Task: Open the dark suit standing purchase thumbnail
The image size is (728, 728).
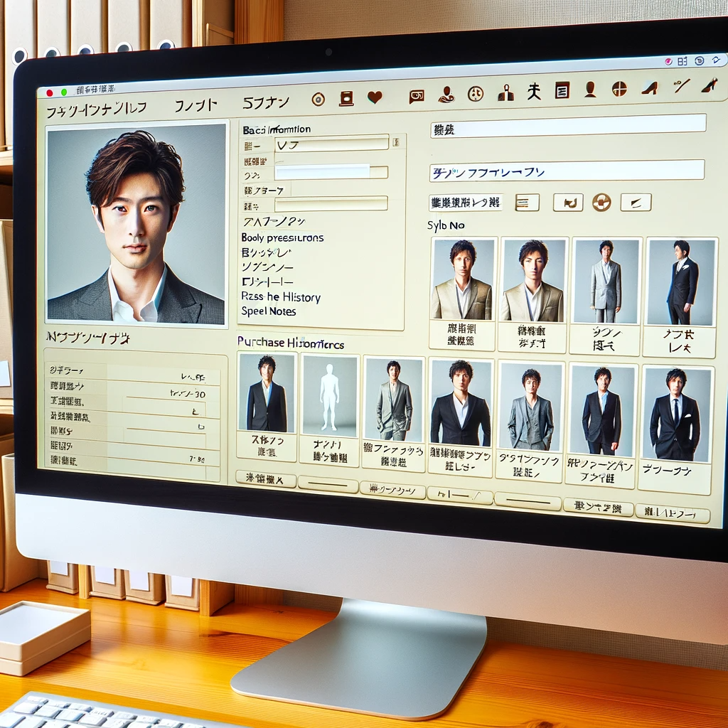Action: 602,410
